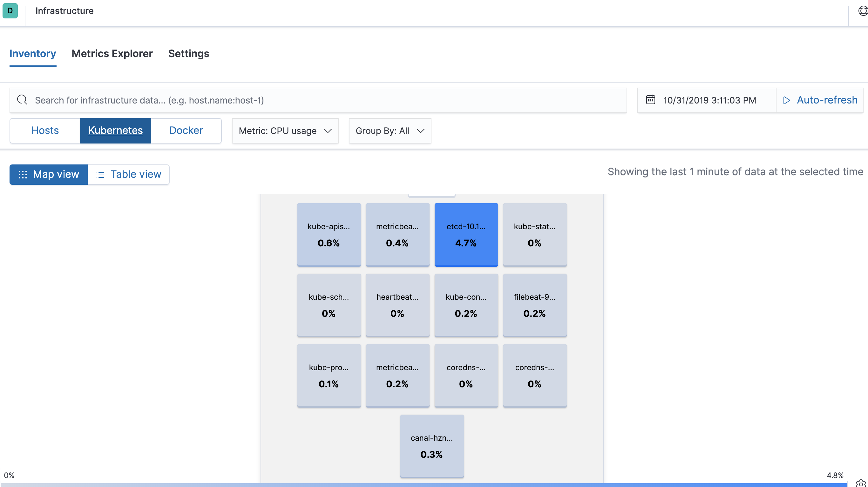Click the search magnifier icon
Viewport: 868px width, 487px height.
click(x=22, y=100)
